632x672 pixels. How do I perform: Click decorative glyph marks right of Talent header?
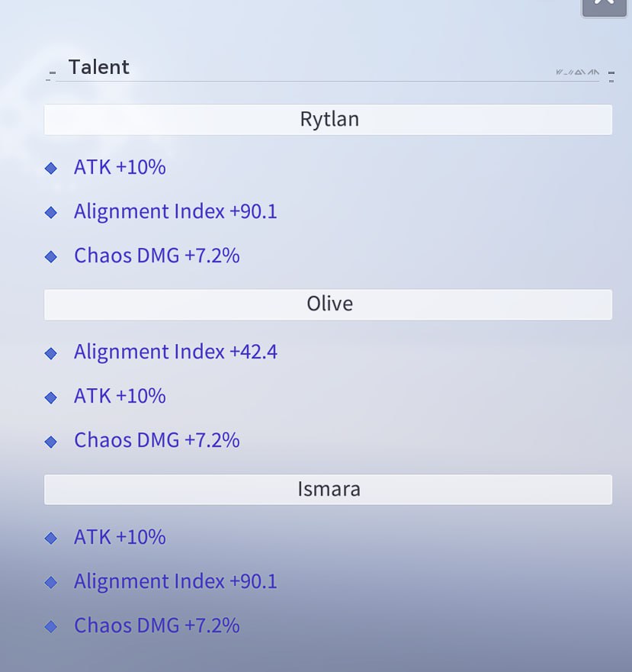click(x=578, y=72)
